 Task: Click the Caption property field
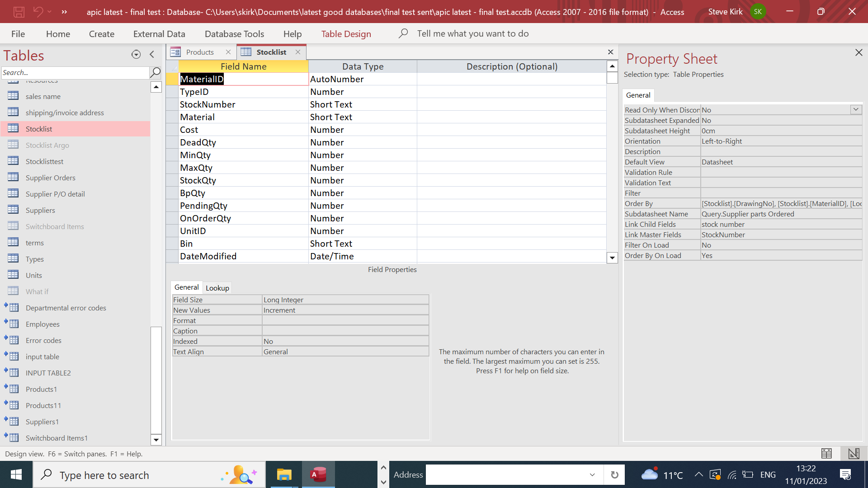tap(345, 331)
